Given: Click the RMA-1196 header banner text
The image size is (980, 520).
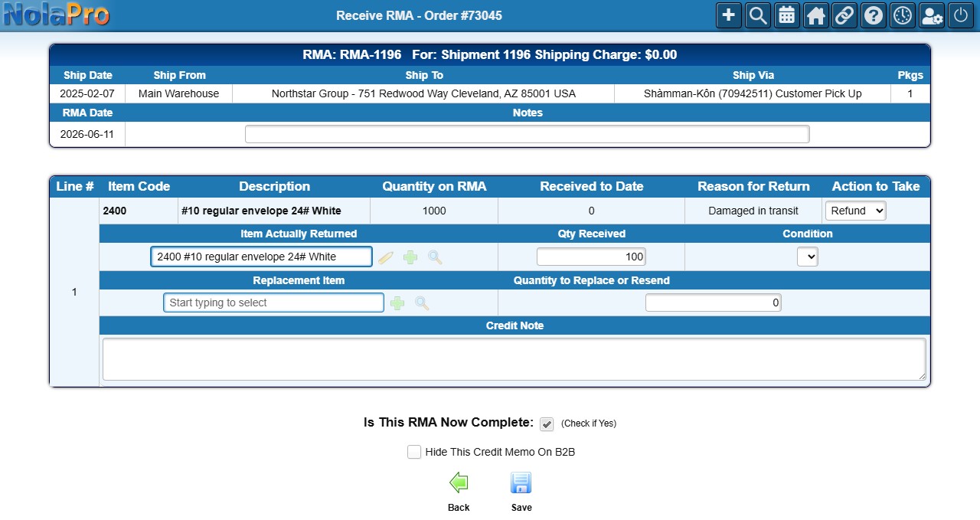Looking at the screenshot, I should (490, 54).
